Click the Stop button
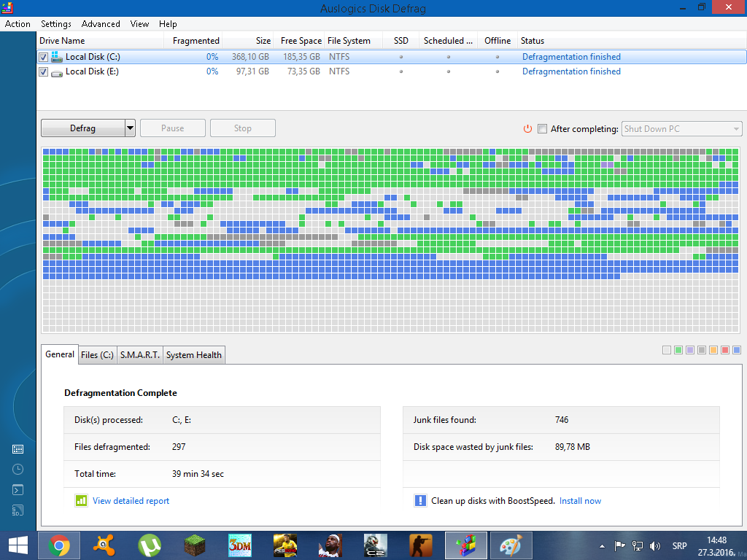Screen dimensions: 747x560 242,128
